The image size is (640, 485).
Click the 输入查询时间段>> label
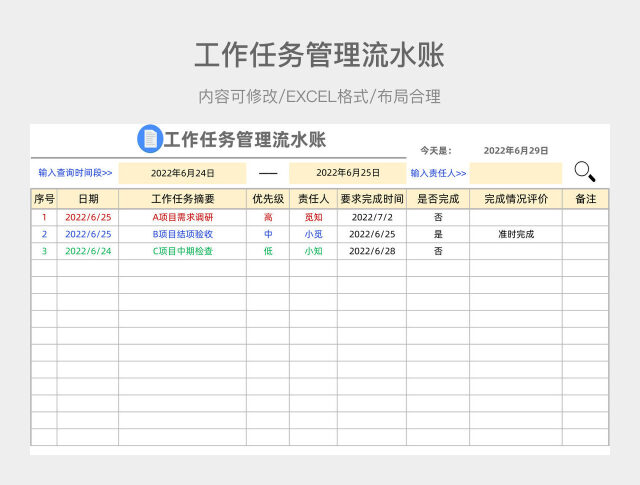coord(75,173)
